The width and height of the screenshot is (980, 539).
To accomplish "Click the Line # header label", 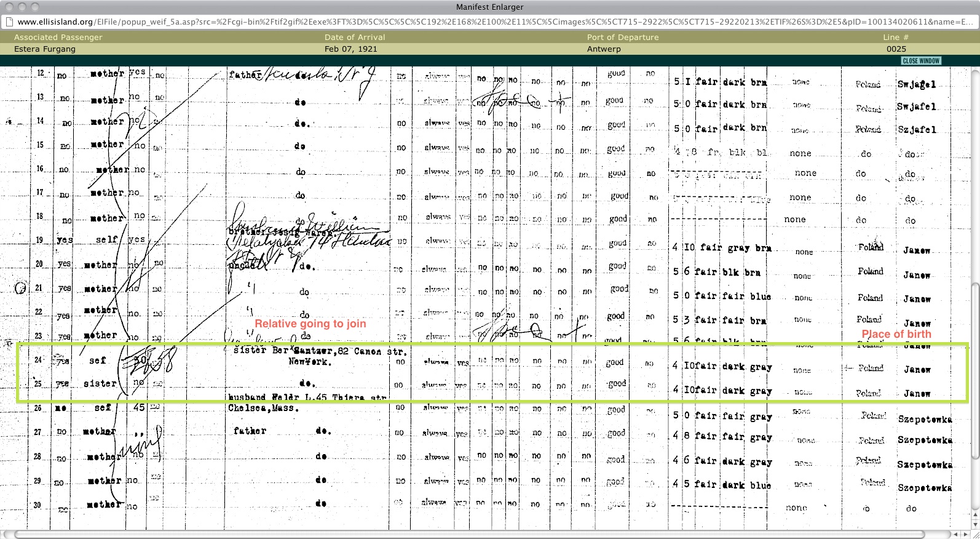I will 896,37.
